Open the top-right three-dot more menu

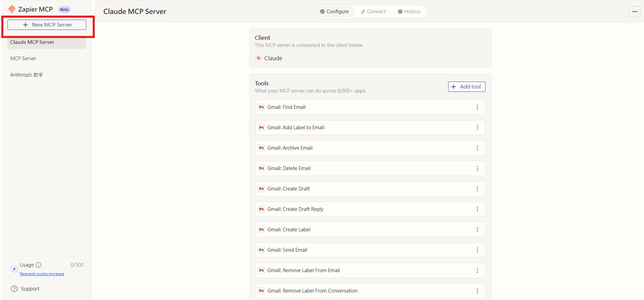pyautogui.click(x=634, y=12)
